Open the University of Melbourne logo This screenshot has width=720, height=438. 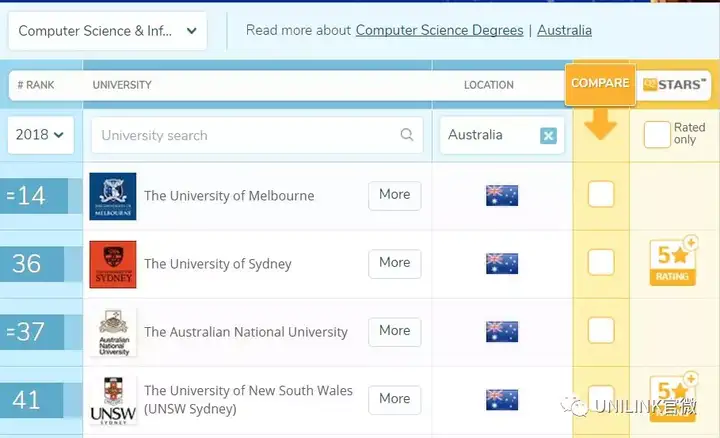113,197
